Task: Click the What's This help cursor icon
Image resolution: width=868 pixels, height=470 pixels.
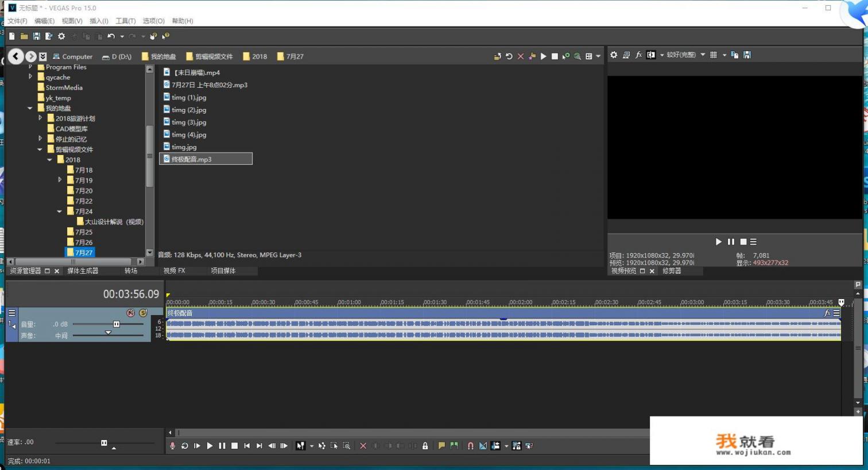Action: coord(166,36)
